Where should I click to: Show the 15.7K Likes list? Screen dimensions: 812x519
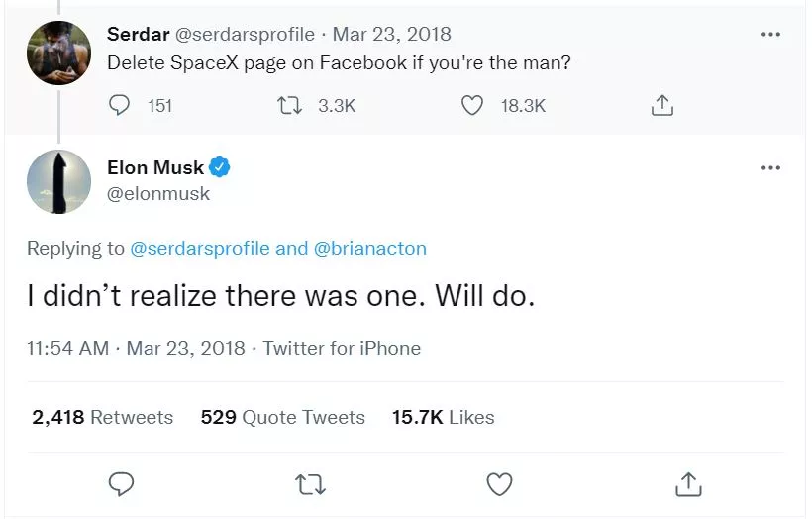pyautogui.click(x=443, y=417)
